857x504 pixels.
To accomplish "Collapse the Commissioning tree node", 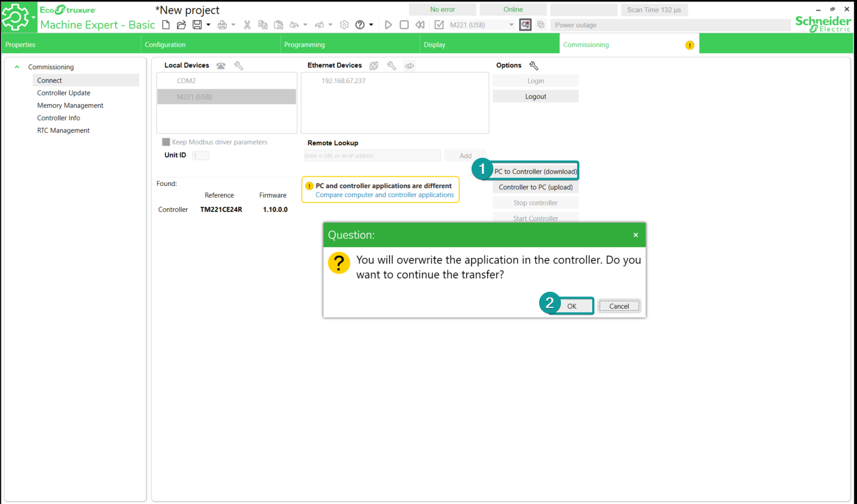I will tap(17, 67).
